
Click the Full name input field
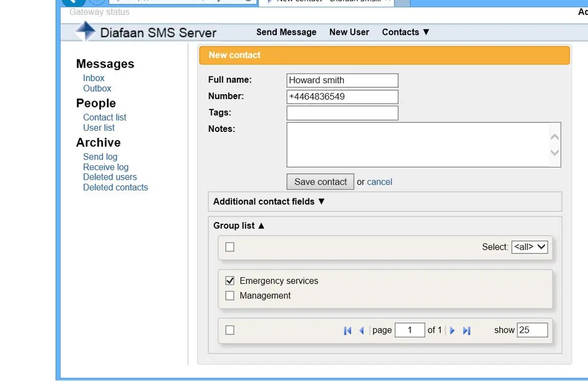pos(342,80)
